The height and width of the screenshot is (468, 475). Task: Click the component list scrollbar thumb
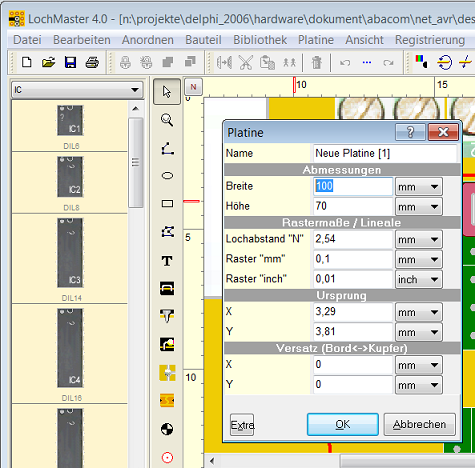coord(135,162)
